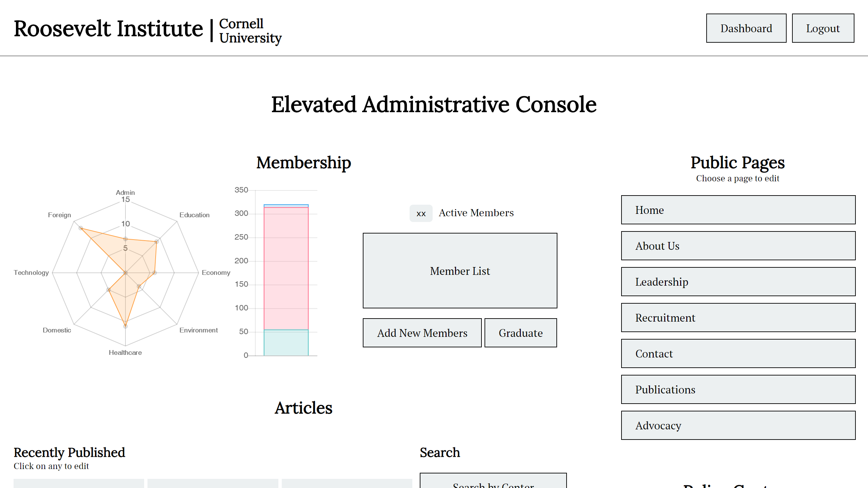Select the Recruitment page
The image size is (868, 488).
click(738, 318)
